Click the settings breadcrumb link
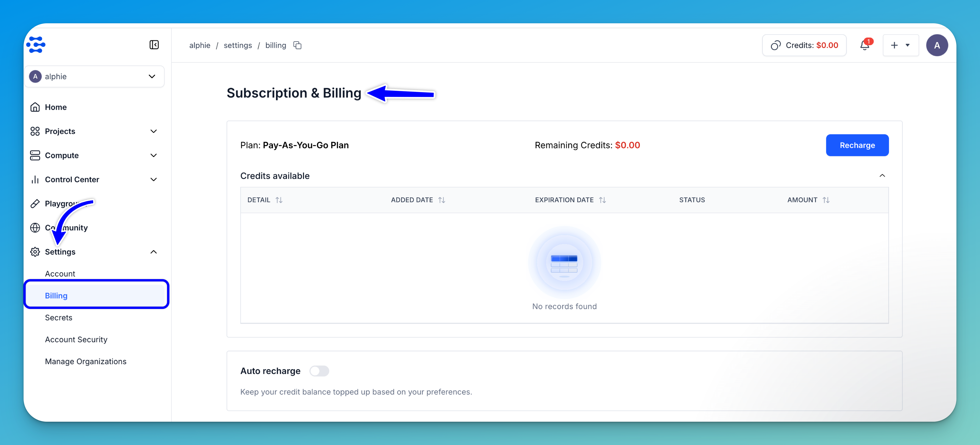 (x=237, y=45)
